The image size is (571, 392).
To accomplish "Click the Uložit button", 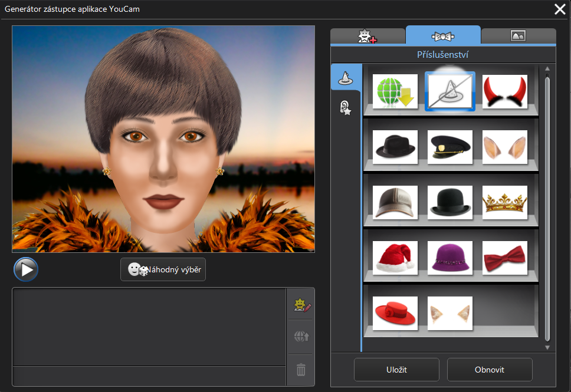I will [x=396, y=370].
